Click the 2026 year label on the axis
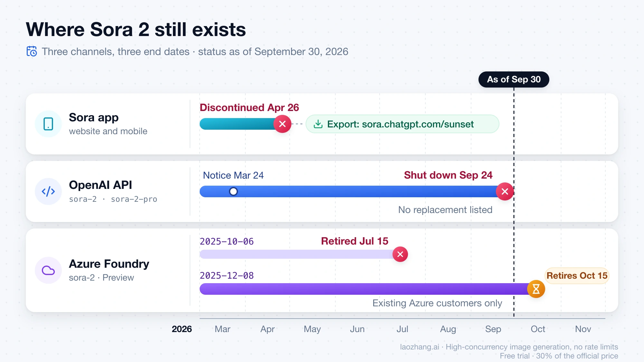The height and width of the screenshot is (362, 644). coord(182,329)
